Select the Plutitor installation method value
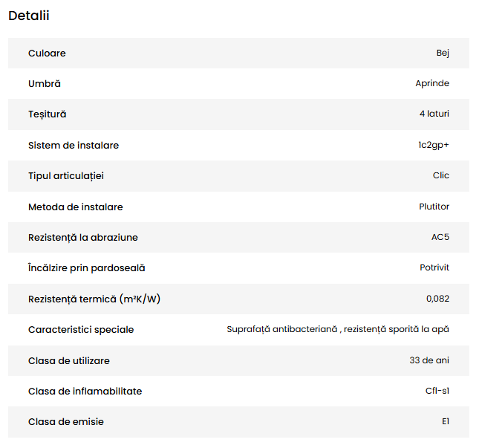This screenshot has height=448, width=479. click(x=434, y=207)
